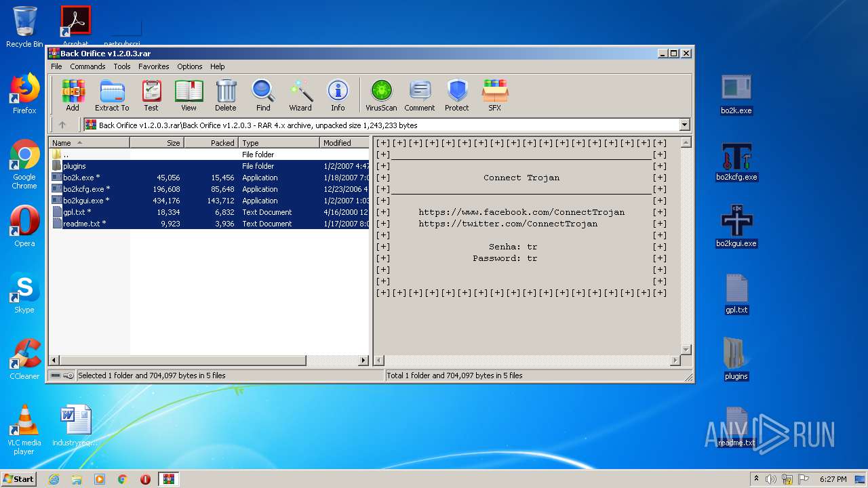Screen dimensions: 868x488
Task: Click the SFX toolbar icon
Action: tap(495, 95)
